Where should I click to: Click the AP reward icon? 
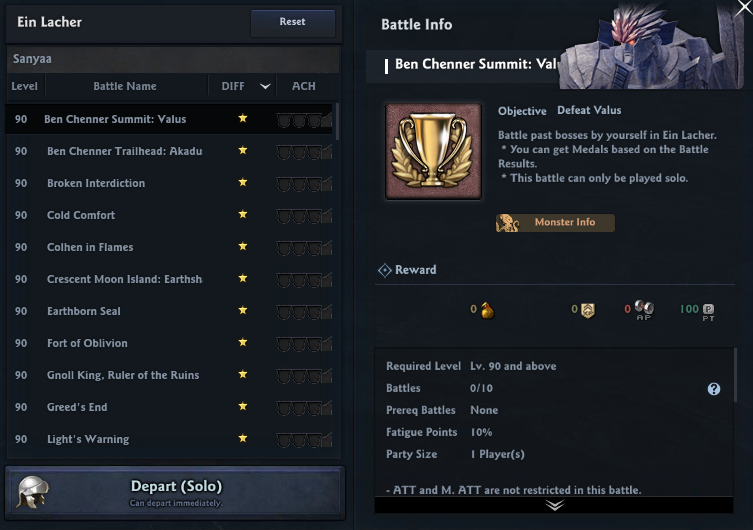[x=643, y=310]
